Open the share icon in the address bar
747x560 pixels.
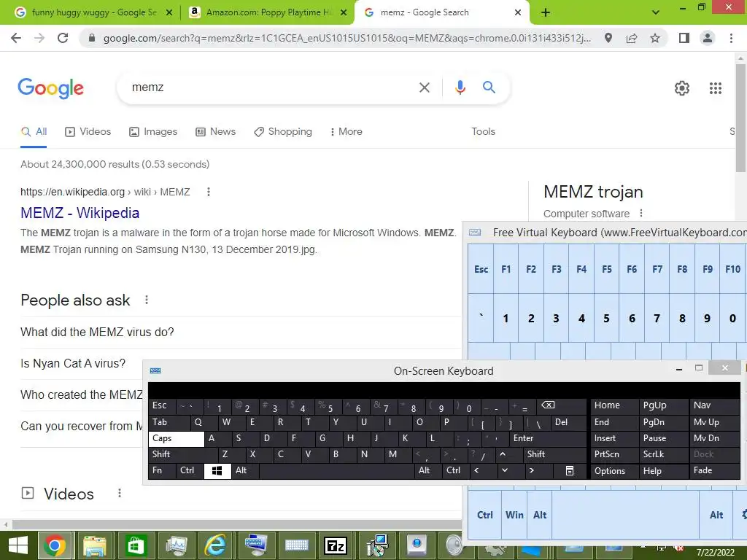pyautogui.click(x=632, y=38)
